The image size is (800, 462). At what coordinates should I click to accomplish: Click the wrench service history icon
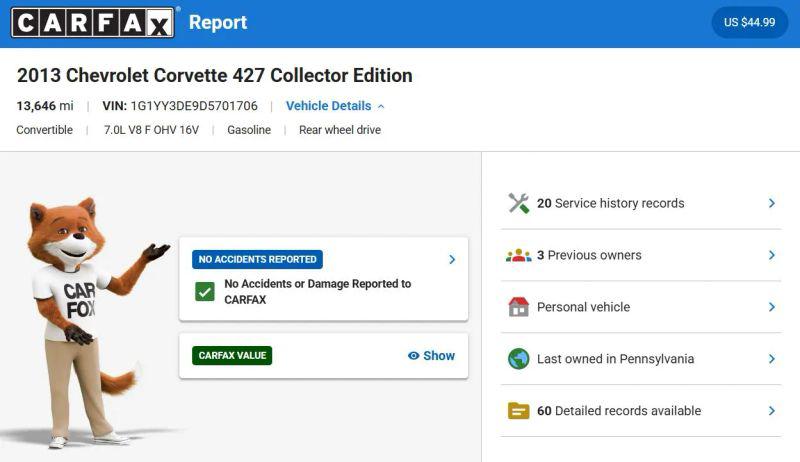click(x=518, y=203)
